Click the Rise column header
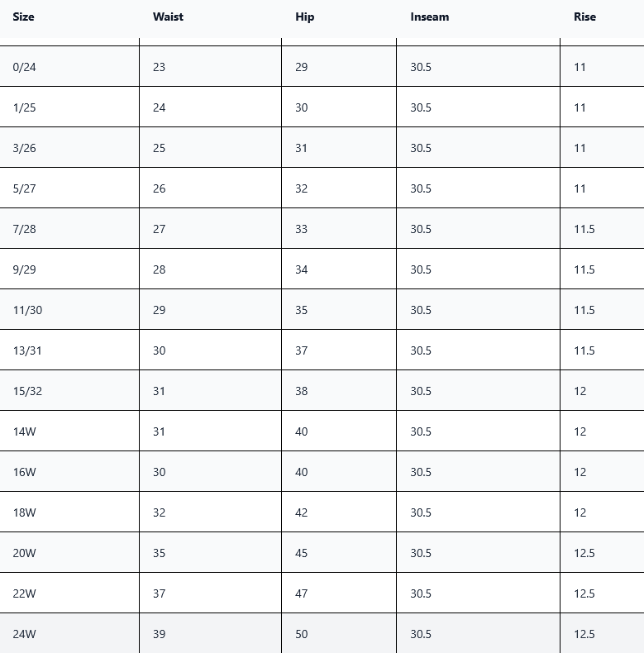The image size is (644, 653). [x=584, y=17]
